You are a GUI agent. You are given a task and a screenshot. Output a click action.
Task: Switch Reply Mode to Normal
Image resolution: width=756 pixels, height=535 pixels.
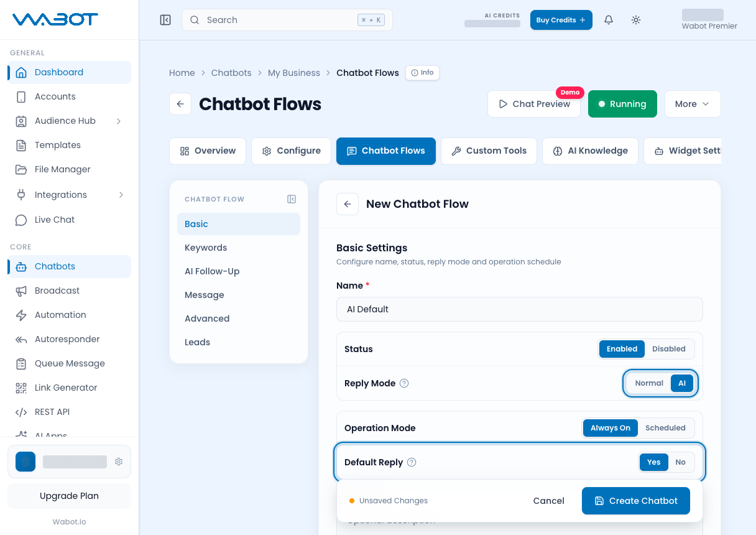[649, 383]
